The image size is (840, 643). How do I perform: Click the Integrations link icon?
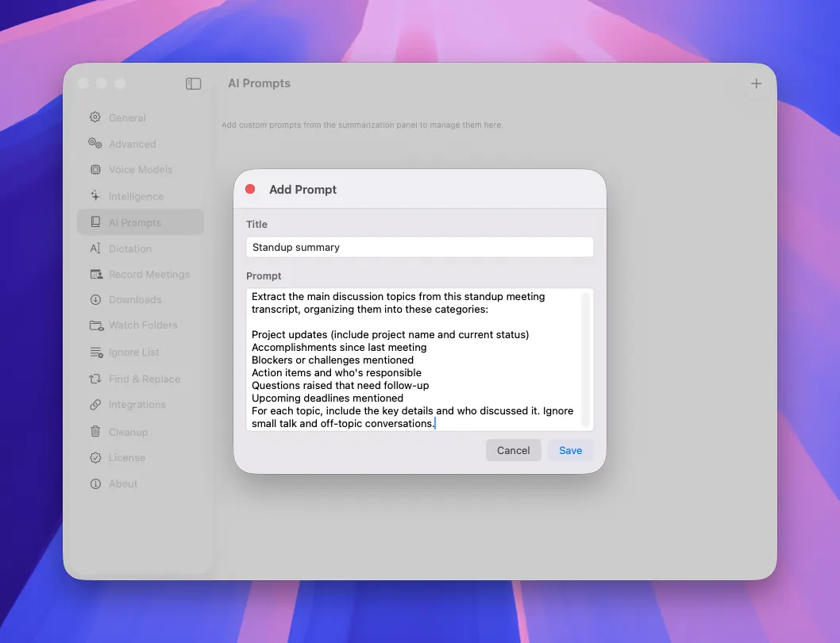coord(95,405)
